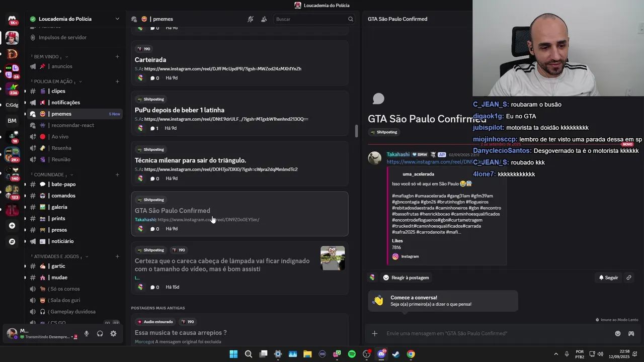Click the forum posts list scrollbar
Screen dimensions: 644x362
(357, 131)
